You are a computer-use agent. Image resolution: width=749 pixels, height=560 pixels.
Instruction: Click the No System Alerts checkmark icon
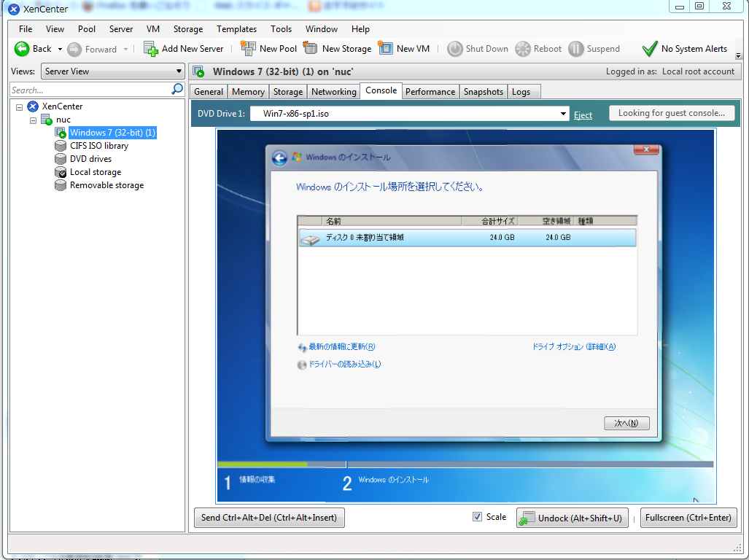650,49
